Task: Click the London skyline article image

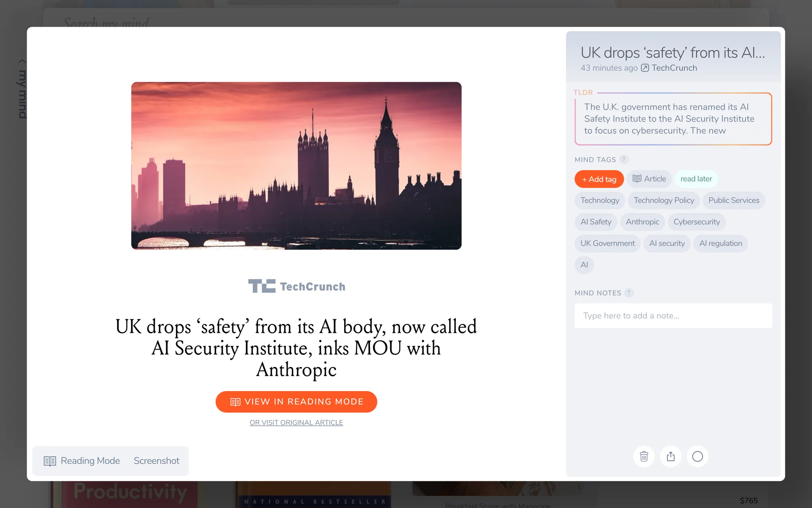Action: click(x=296, y=166)
